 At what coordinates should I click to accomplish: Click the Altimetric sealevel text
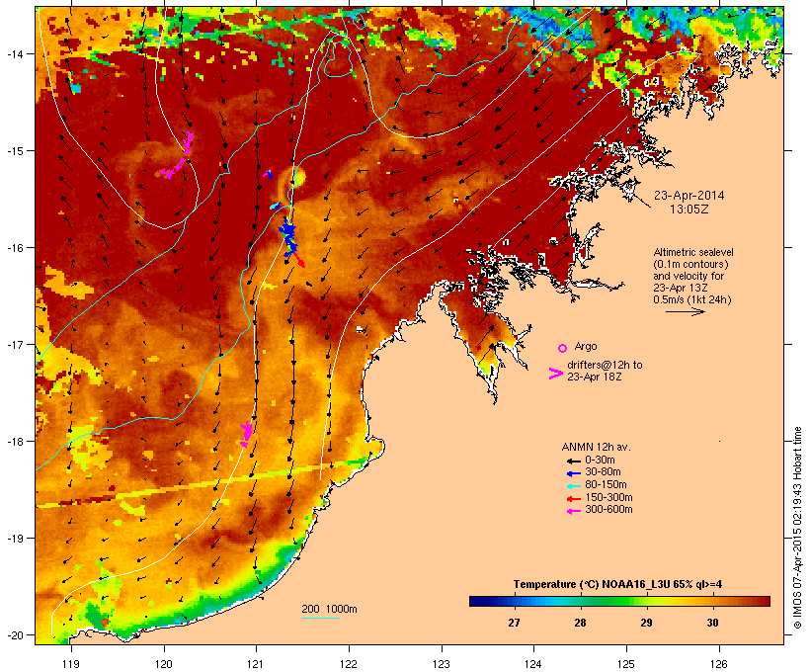point(693,252)
